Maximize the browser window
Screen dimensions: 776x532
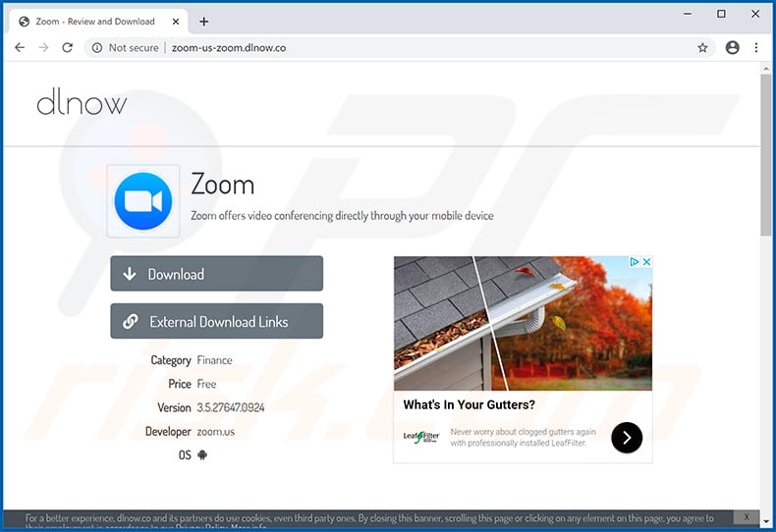tap(722, 14)
